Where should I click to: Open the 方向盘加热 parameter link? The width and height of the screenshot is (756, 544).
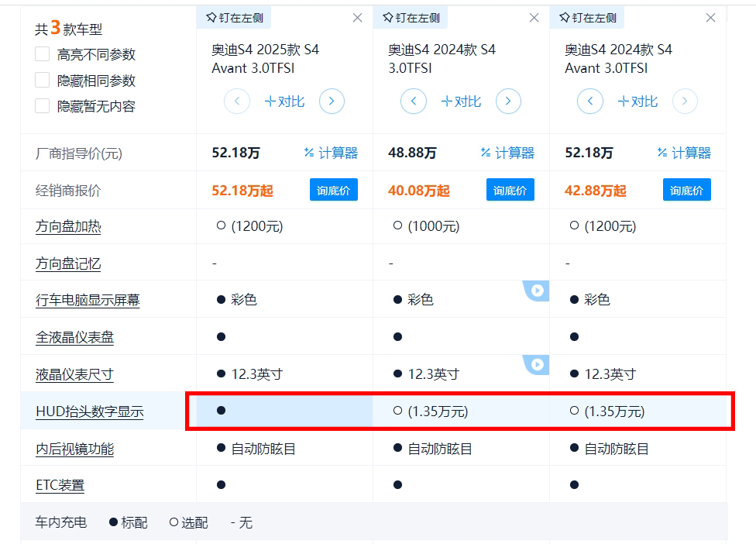pyautogui.click(x=68, y=226)
